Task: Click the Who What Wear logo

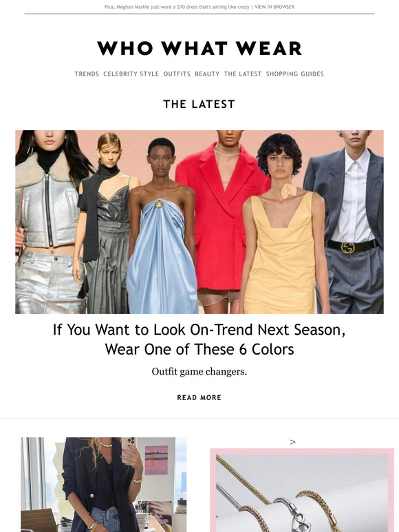Action: [x=199, y=48]
